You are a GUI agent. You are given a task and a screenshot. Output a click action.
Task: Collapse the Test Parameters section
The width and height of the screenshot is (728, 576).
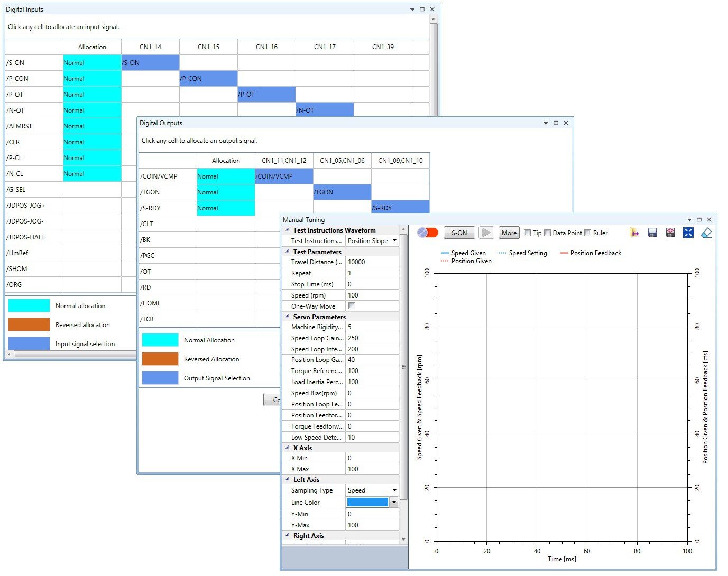(x=287, y=252)
